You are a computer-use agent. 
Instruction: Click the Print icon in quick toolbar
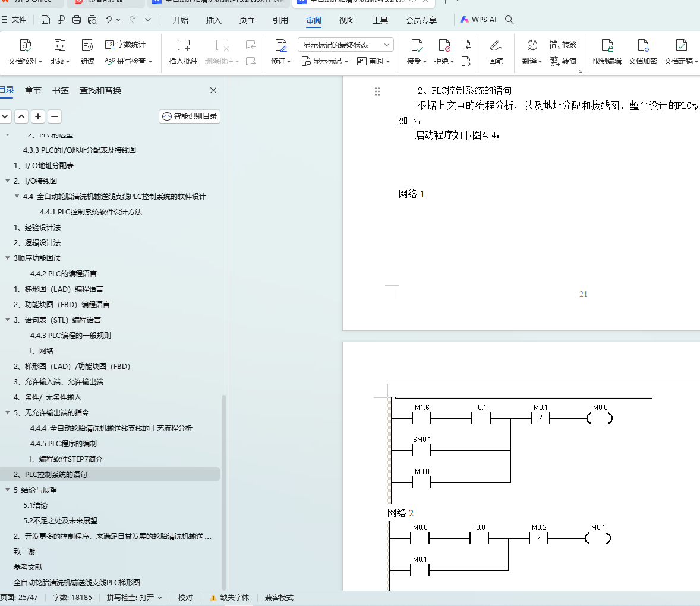[76, 20]
